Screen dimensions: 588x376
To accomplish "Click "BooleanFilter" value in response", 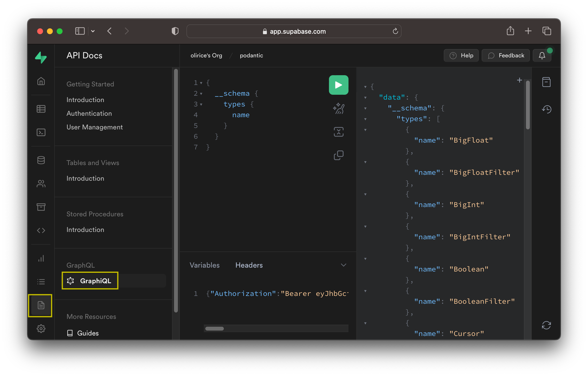I will [482, 301].
